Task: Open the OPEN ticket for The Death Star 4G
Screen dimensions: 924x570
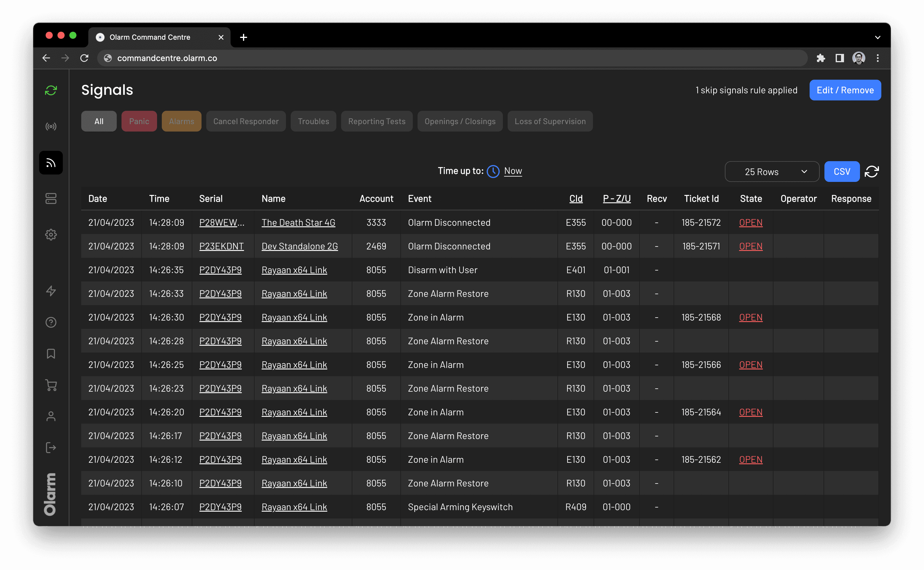Action: pyautogui.click(x=751, y=222)
